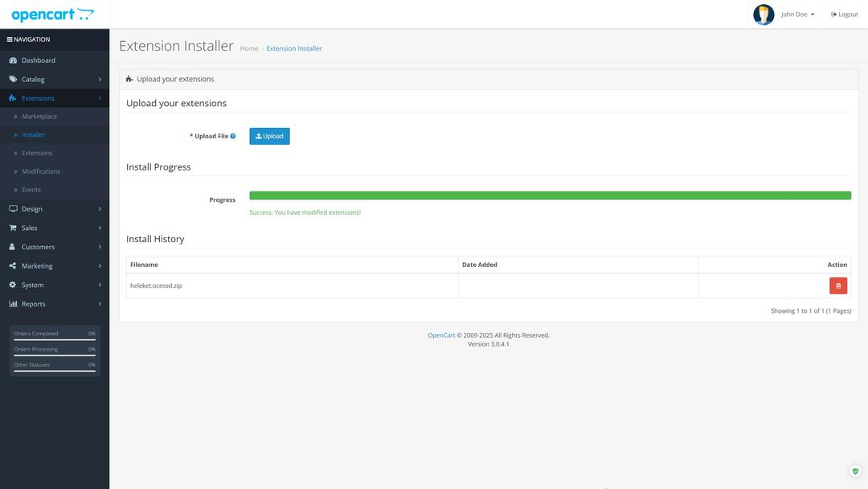
Task: Click the green install progress bar
Action: click(550, 195)
